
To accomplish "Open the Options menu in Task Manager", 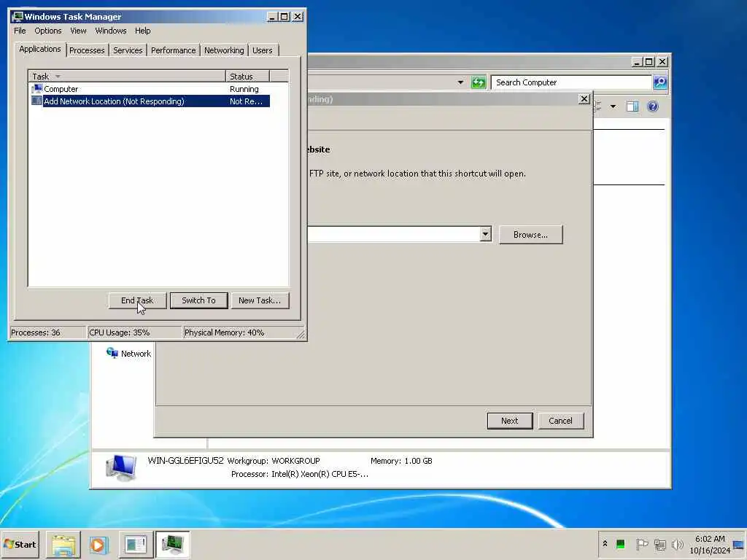I will pos(47,31).
